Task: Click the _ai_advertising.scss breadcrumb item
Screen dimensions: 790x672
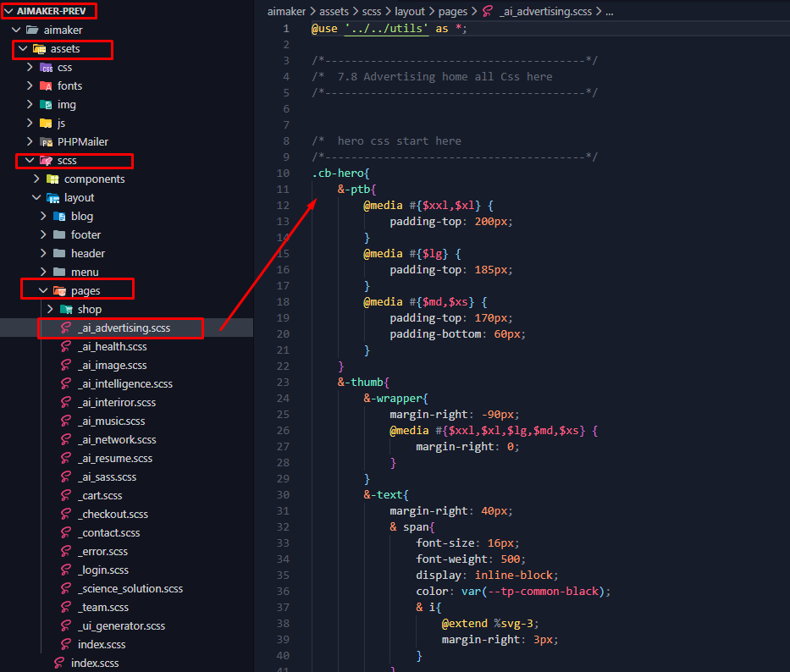Action: click(546, 12)
